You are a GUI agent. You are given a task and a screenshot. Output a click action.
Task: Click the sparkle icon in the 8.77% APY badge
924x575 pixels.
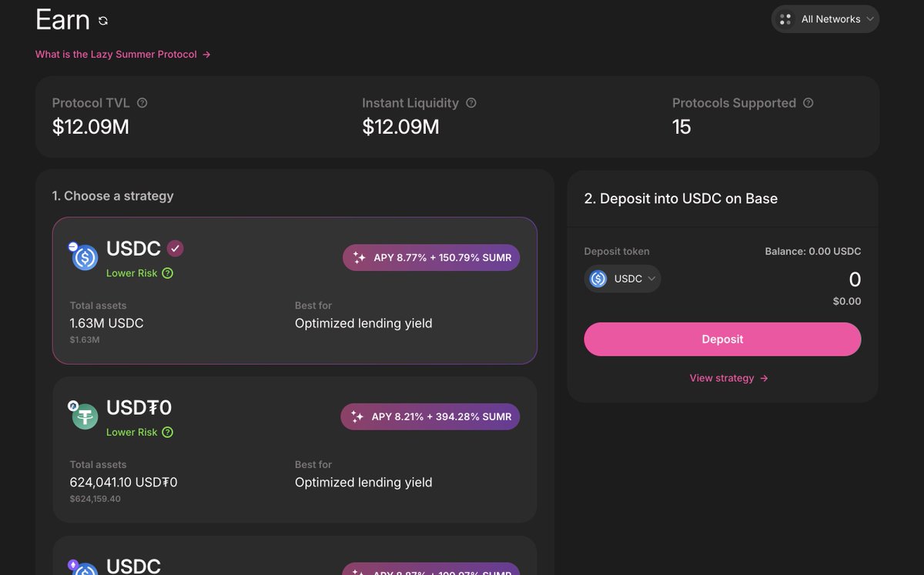click(359, 258)
